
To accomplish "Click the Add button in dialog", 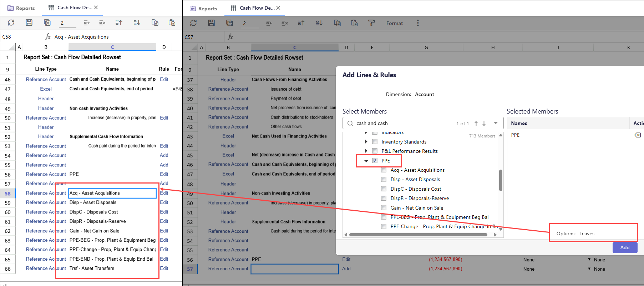I will click(x=625, y=247).
